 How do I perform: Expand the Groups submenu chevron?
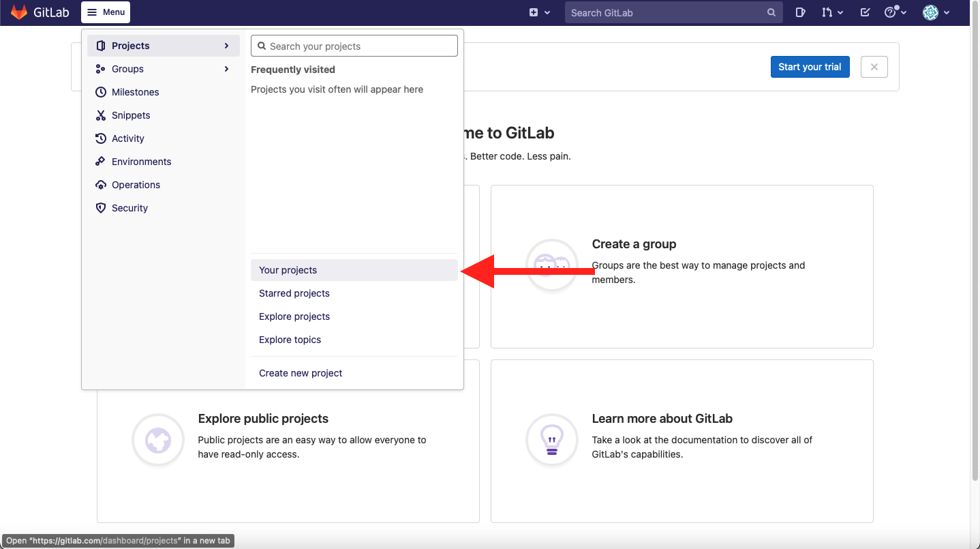[x=227, y=69]
